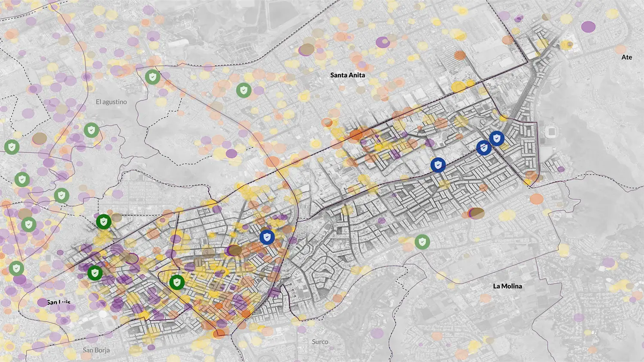Viewport: 644px width, 362px height.
Task: Click the Surco label
Action: pos(319,342)
